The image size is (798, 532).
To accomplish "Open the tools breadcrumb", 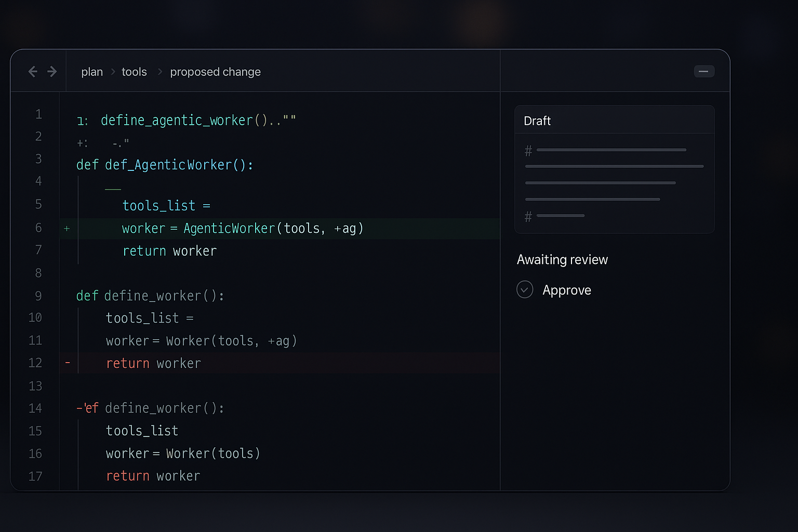I will [x=134, y=72].
